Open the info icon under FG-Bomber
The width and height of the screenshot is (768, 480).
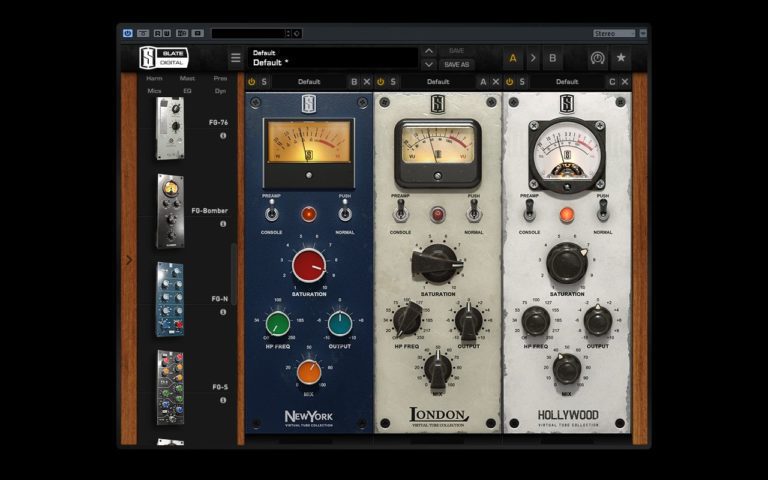(222, 224)
